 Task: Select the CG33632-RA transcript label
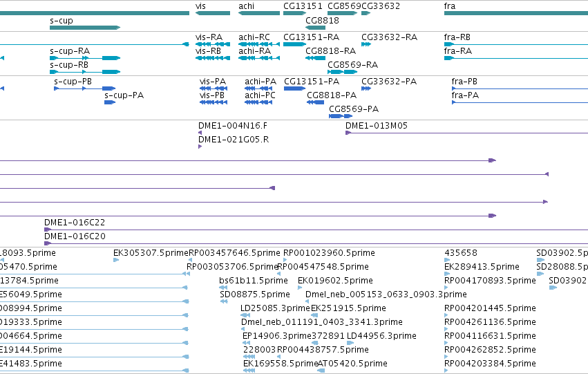(389, 37)
